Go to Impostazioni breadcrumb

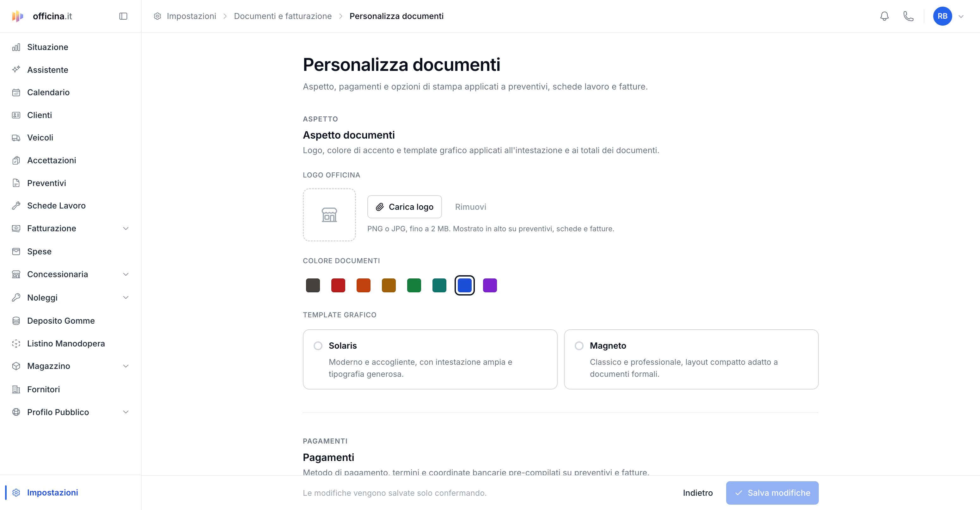pyautogui.click(x=191, y=16)
